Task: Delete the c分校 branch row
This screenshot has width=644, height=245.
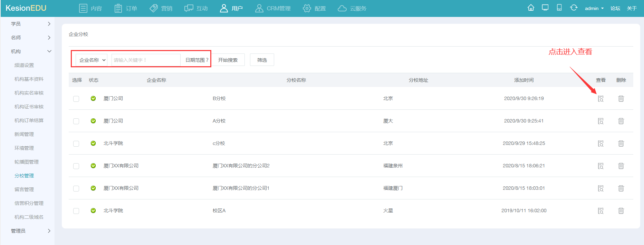Action: [621, 144]
